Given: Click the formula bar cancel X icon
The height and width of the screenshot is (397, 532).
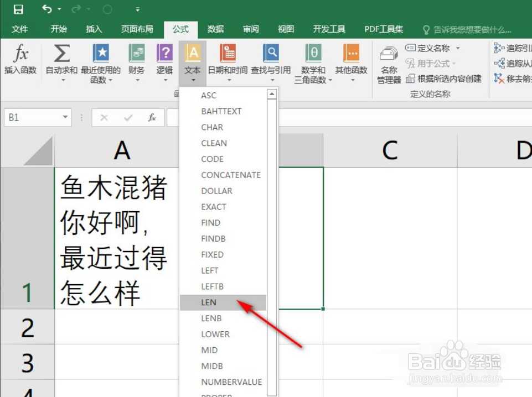Looking at the screenshot, I should [x=104, y=118].
